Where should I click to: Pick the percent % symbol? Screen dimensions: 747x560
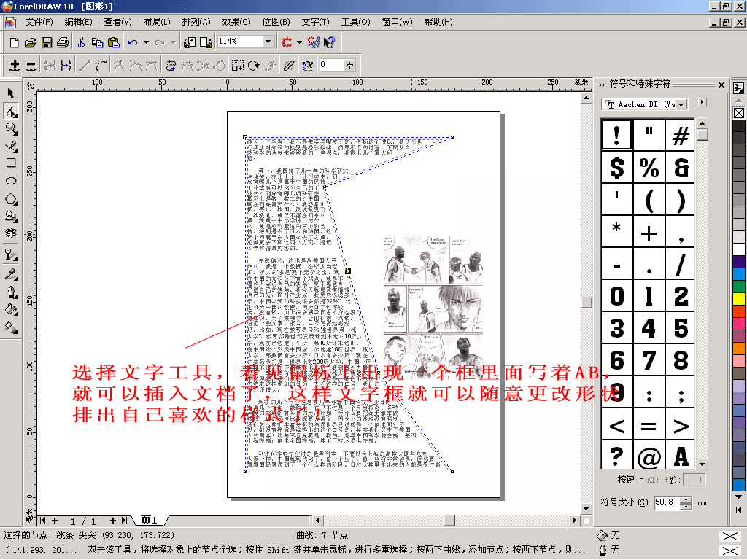point(649,168)
